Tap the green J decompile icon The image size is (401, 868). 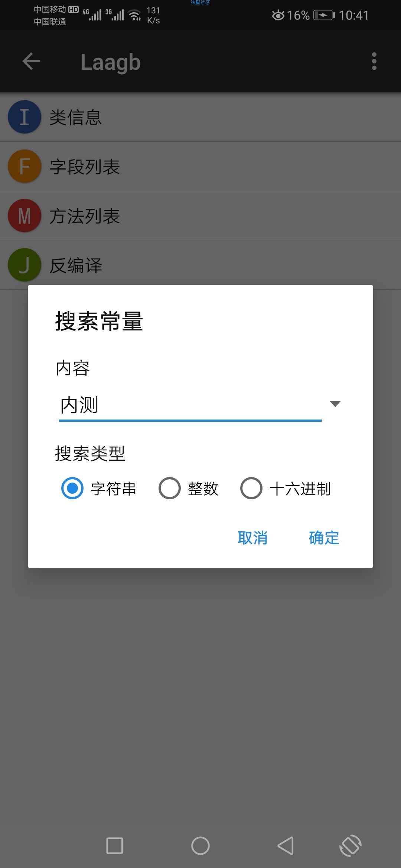click(25, 265)
